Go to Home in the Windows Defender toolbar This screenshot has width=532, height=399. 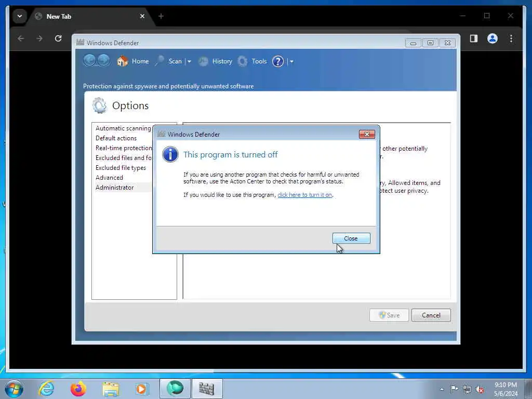pos(140,61)
